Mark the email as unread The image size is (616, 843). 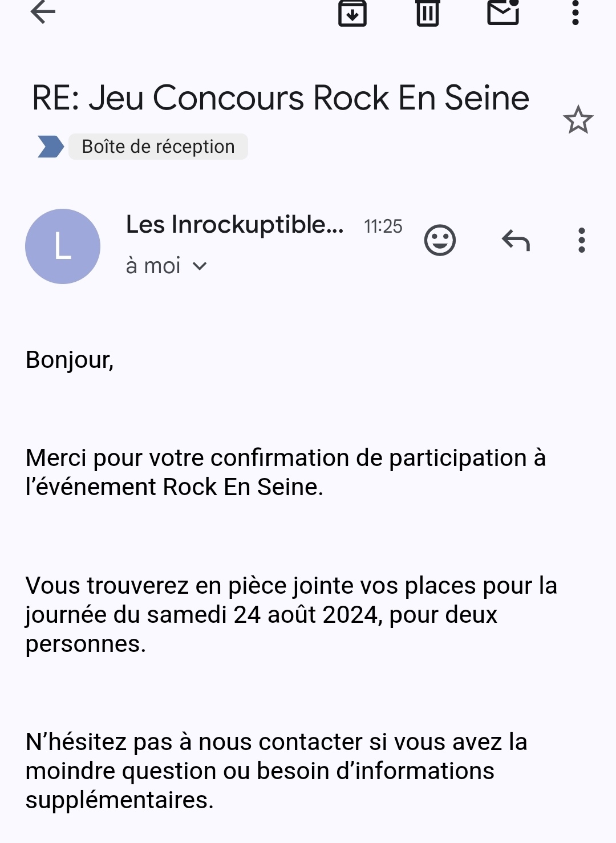[503, 11]
